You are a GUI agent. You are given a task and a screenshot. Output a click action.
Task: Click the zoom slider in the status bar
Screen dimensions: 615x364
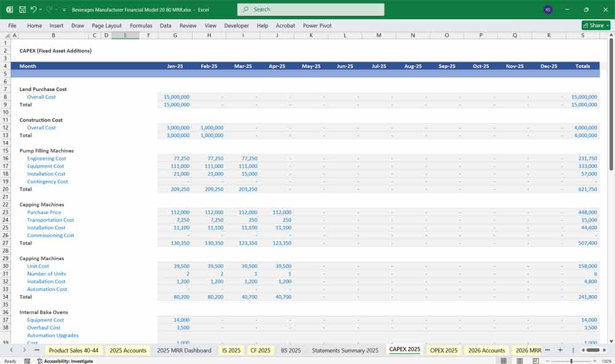coord(571,361)
